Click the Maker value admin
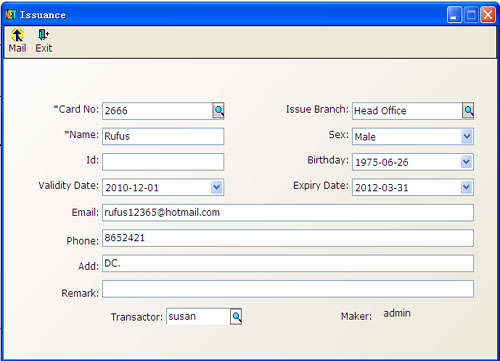The image size is (500, 361). tap(397, 313)
